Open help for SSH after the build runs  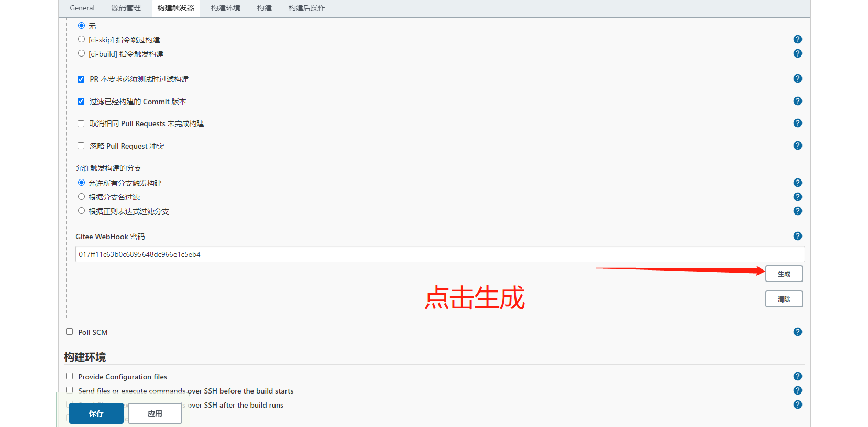(x=797, y=404)
